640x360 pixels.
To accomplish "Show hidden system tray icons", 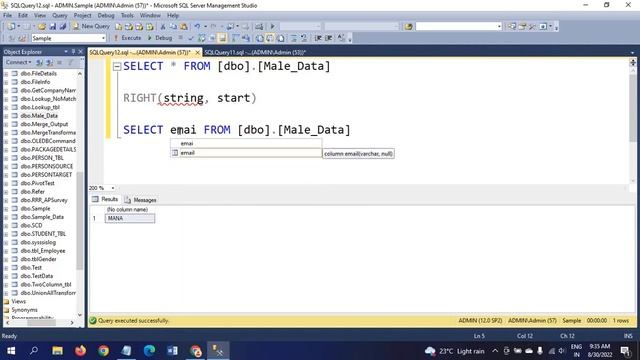I will pyautogui.click(x=495, y=351).
